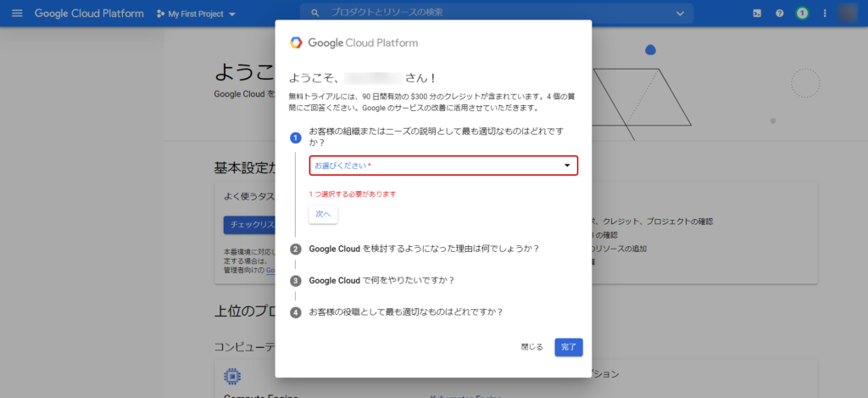Click the Google Cloud Platform dialog logo
Viewport: 868px width, 398px height.
point(353,42)
